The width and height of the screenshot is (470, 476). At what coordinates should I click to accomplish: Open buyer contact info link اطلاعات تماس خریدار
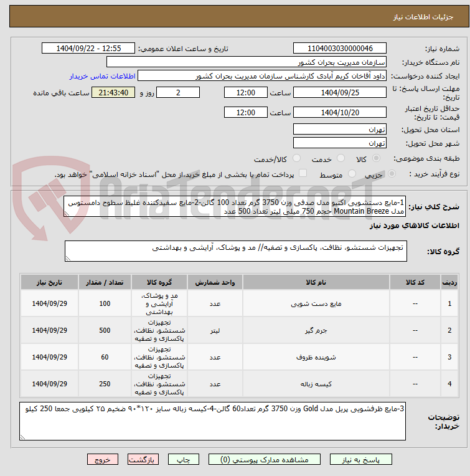(102, 76)
